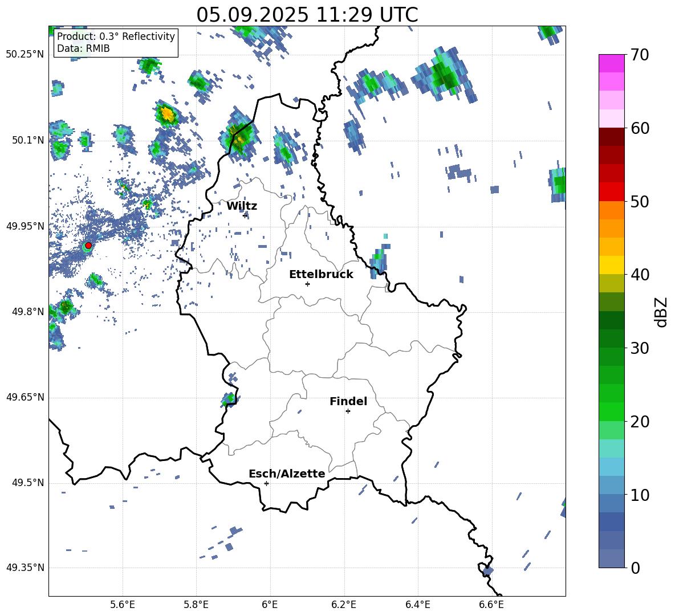Click the 05.09.2025 11:29 UTC title
The image size is (675, 616).
coord(307,15)
